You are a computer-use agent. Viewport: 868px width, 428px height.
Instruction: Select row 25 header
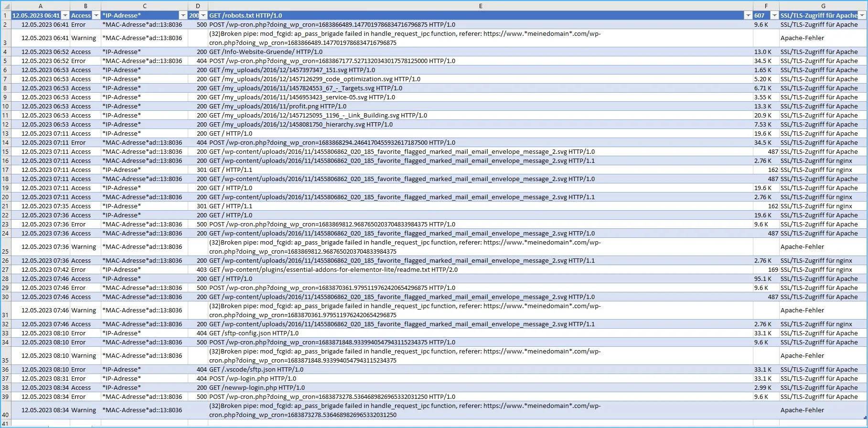click(x=5, y=247)
